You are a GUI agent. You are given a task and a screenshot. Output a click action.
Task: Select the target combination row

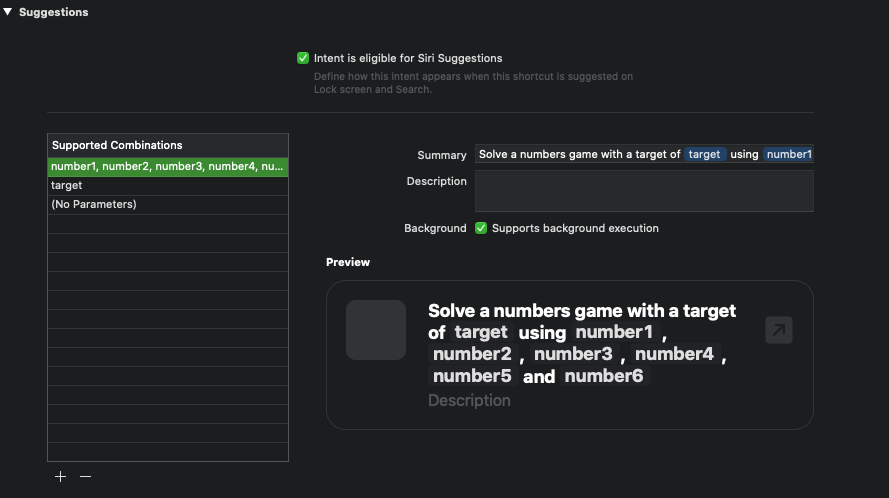(168, 185)
